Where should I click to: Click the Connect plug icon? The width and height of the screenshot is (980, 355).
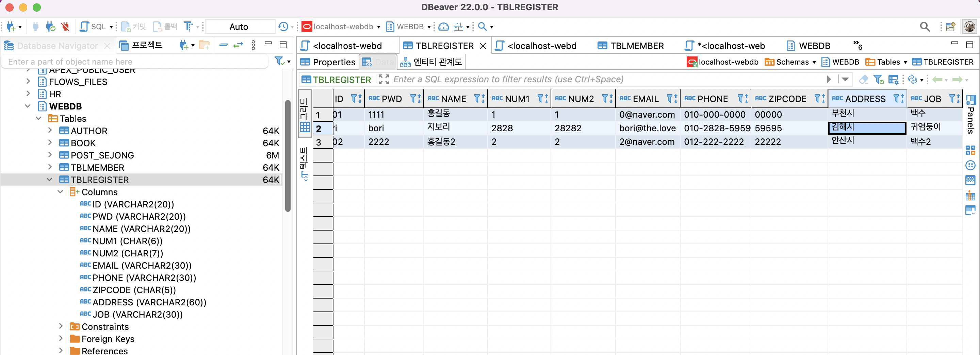click(x=35, y=27)
